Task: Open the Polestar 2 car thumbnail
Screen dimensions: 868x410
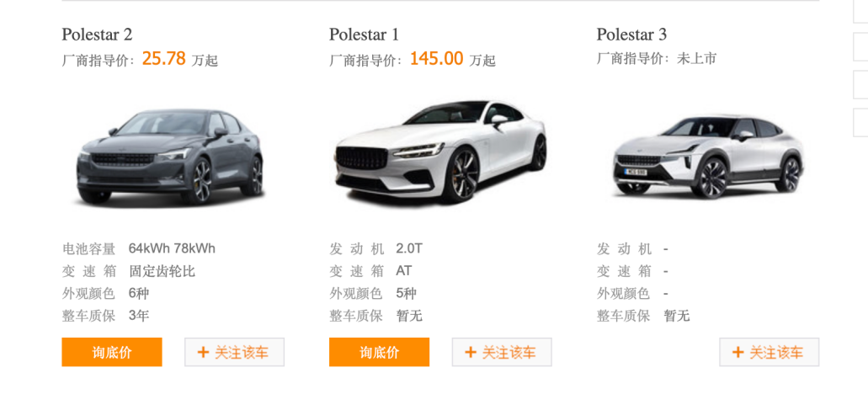Action: pyautogui.click(x=173, y=157)
